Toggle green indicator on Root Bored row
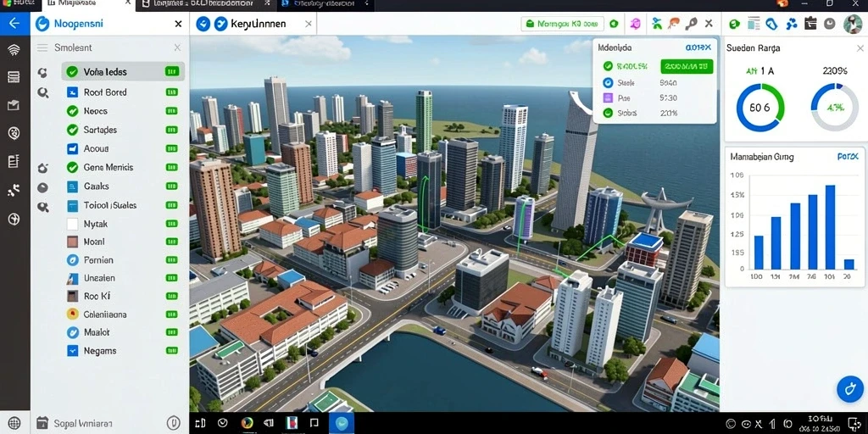The width and height of the screenshot is (868, 434). (x=171, y=92)
